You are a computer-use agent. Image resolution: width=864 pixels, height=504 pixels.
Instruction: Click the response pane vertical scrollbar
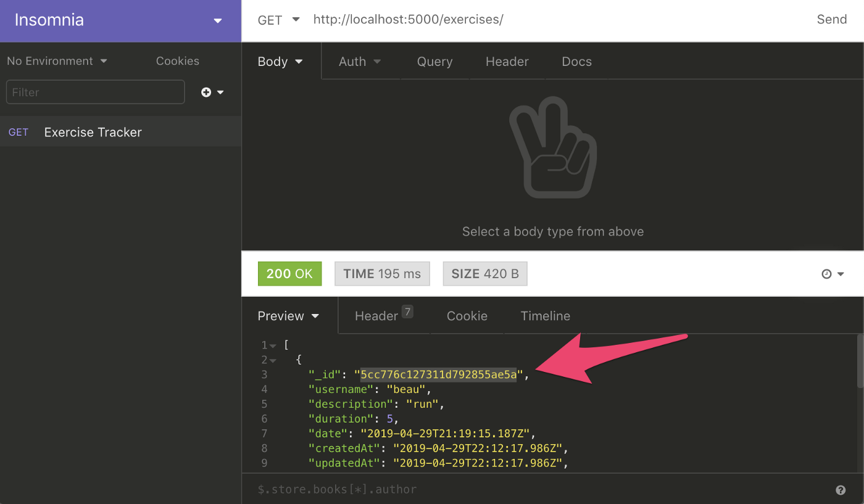860,361
